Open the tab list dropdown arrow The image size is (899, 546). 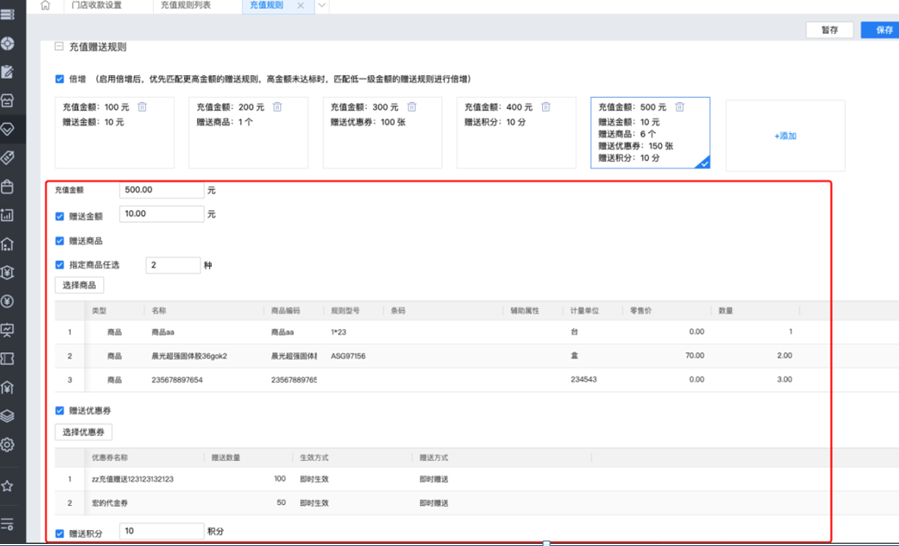point(322,6)
